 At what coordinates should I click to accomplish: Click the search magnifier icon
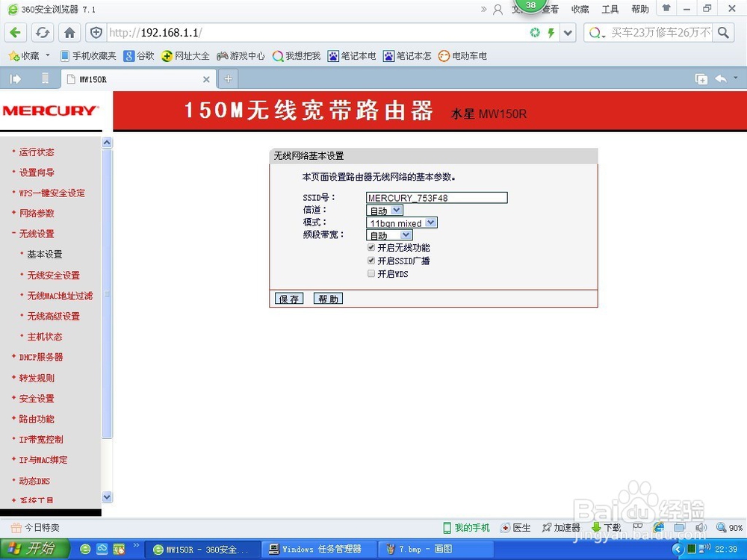pos(723,32)
